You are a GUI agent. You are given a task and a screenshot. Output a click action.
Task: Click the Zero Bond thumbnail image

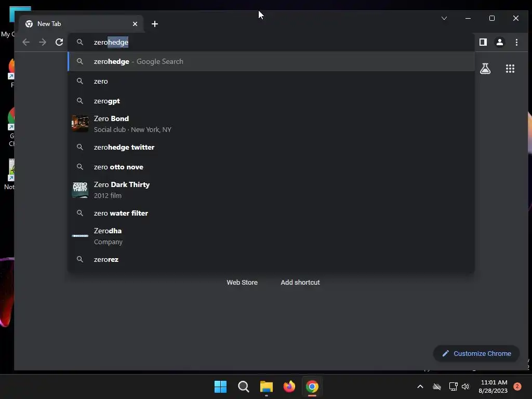pos(80,124)
